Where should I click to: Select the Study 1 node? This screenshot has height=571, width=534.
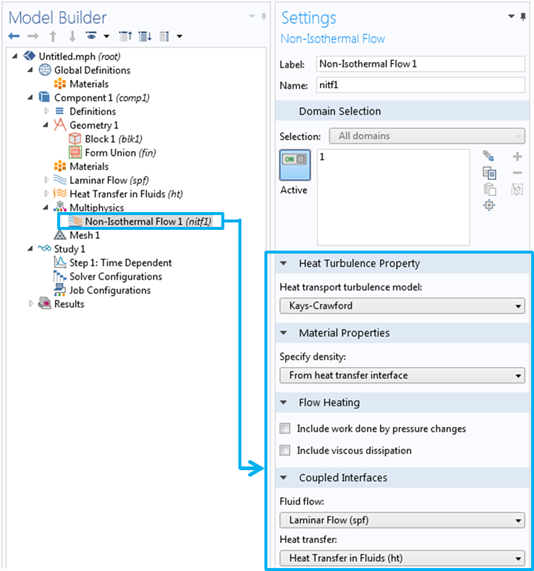(x=70, y=249)
